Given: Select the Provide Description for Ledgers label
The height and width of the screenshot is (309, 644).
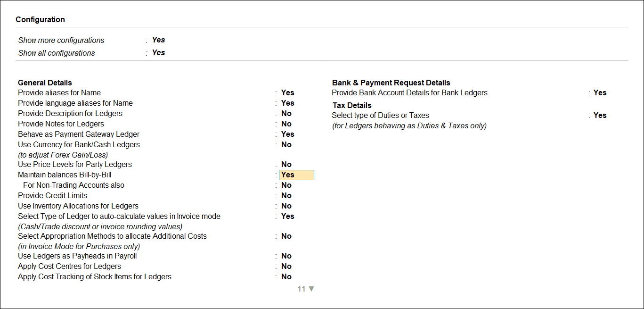Looking at the screenshot, I should tap(70, 114).
